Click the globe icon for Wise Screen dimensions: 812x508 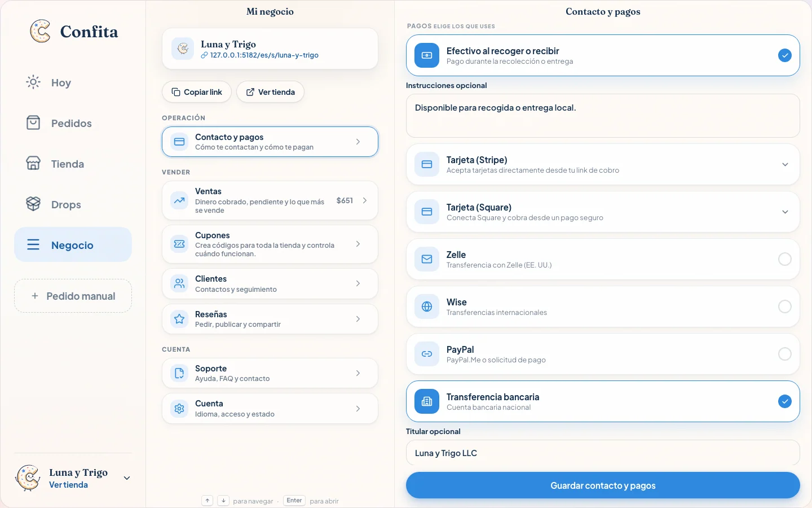click(427, 306)
